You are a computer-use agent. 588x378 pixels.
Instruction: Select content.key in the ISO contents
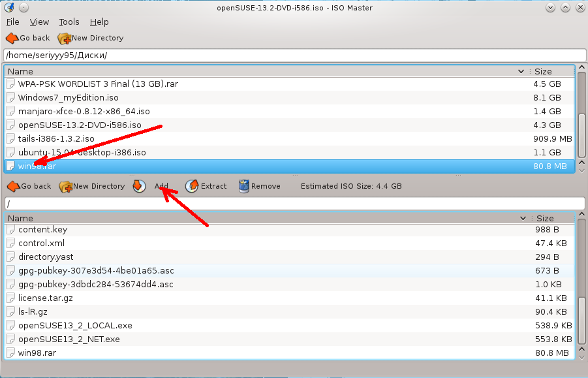(x=289, y=230)
